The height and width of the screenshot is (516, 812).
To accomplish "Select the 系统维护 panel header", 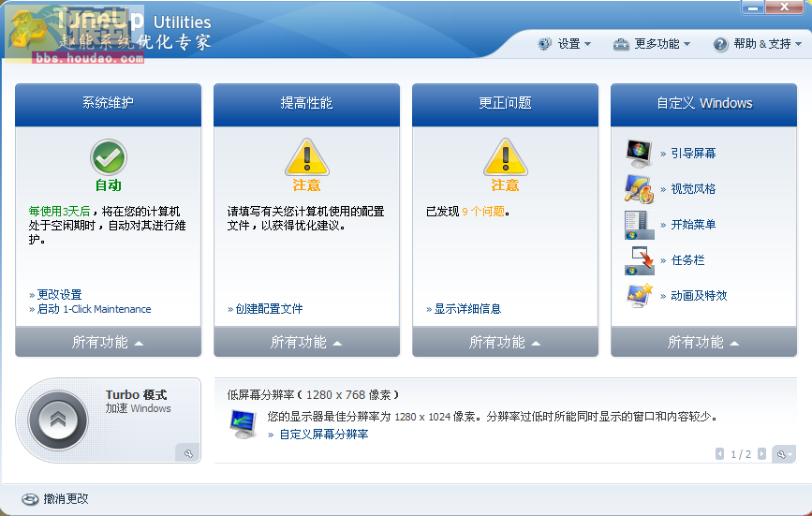I will pos(109,104).
